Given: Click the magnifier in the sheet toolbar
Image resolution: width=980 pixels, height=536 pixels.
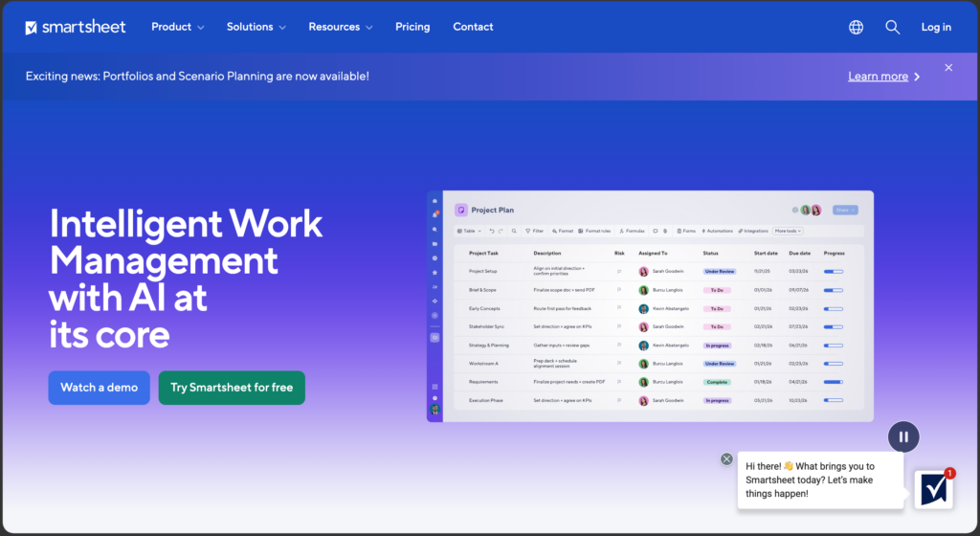Looking at the screenshot, I should pos(514,231).
